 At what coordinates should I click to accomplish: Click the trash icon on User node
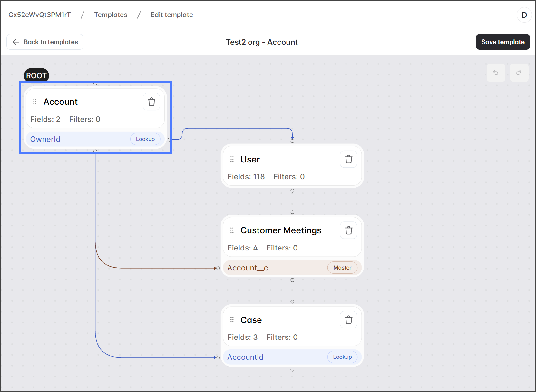click(348, 159)
